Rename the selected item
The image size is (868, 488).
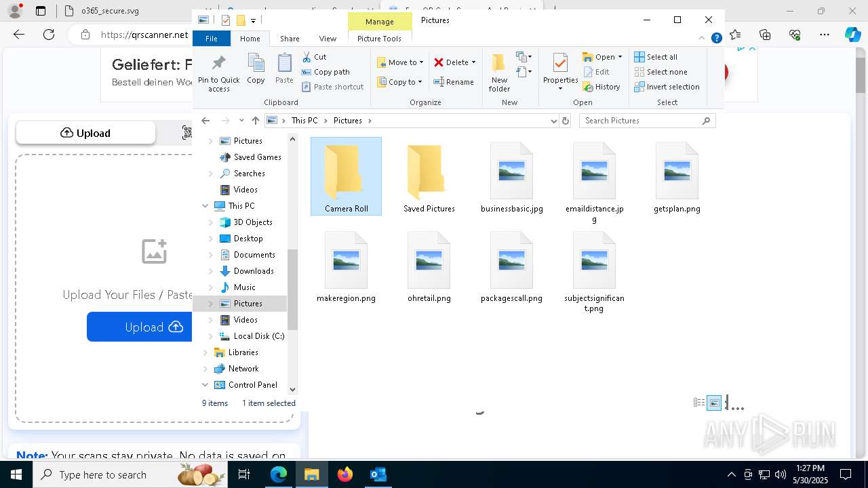(454, 82)
